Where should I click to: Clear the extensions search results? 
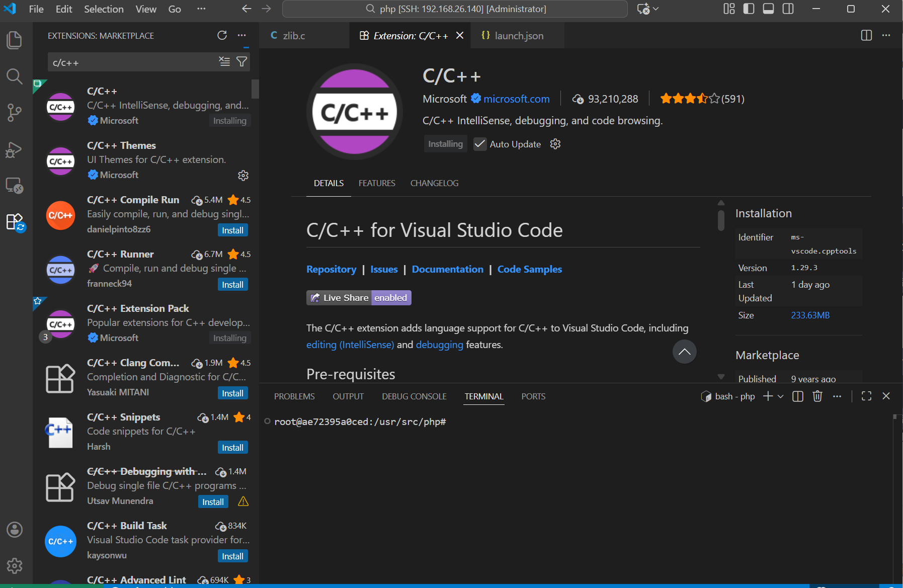tap(224, 61)
